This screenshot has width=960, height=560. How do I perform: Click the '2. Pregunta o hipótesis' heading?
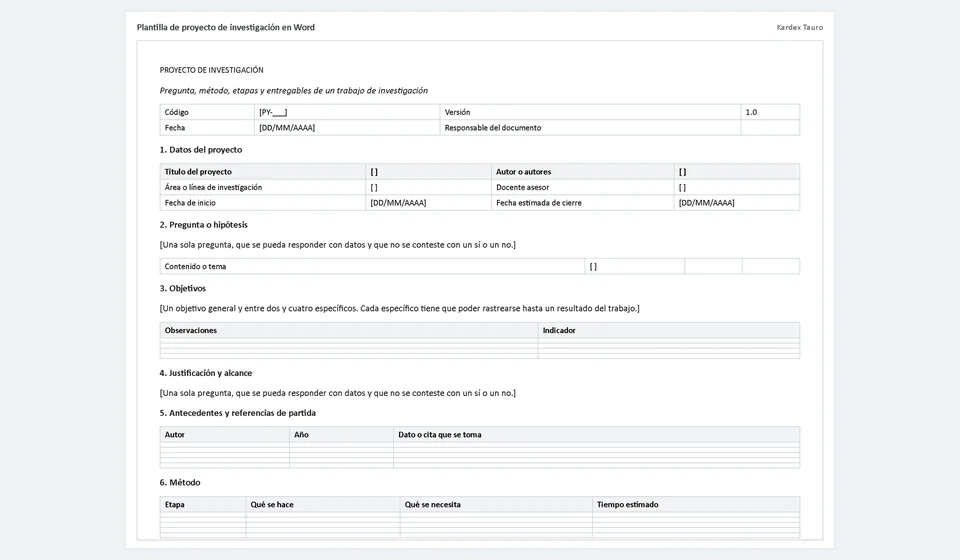coord(203,225)
